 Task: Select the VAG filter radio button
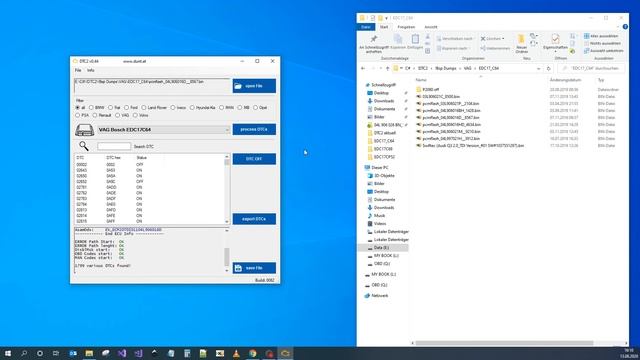pos(118,116)
